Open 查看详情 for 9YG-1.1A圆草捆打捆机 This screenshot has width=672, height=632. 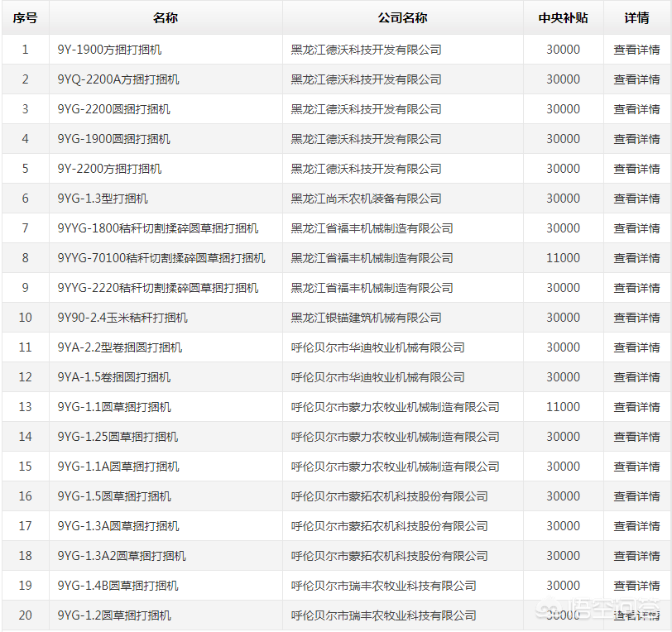tap(636, 467)
